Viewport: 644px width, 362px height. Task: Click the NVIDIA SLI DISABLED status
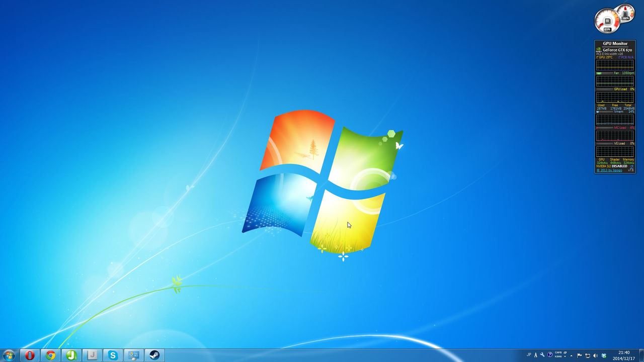(612, 166)
